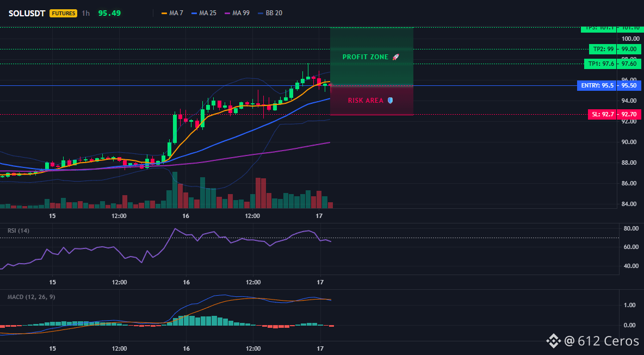Click the blue ENTRY: 95.5 label
The height and width of the screenshot is (355, 644).
(597, 86)
